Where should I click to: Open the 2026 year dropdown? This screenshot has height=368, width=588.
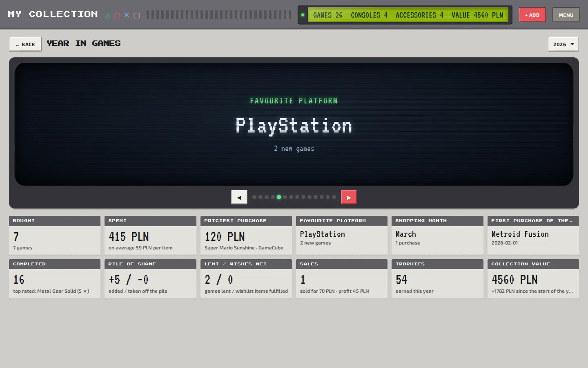point(563,44)
